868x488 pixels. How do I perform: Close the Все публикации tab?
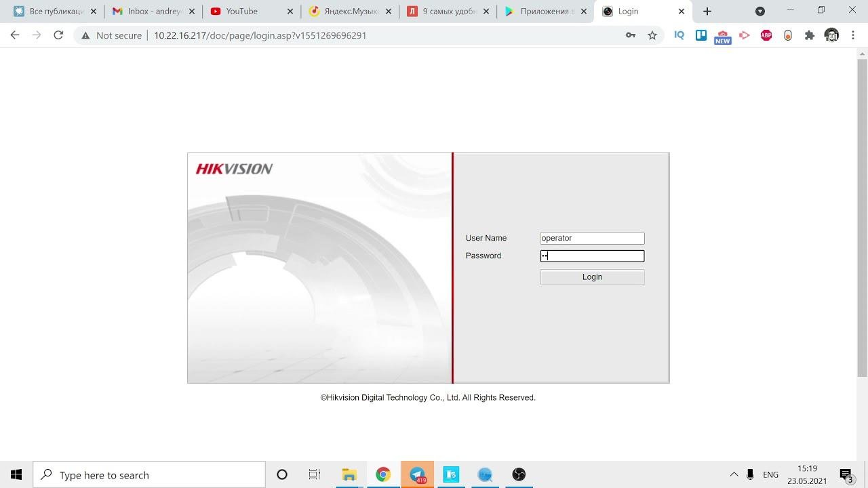pyautogui.click(x=94, y=12)
